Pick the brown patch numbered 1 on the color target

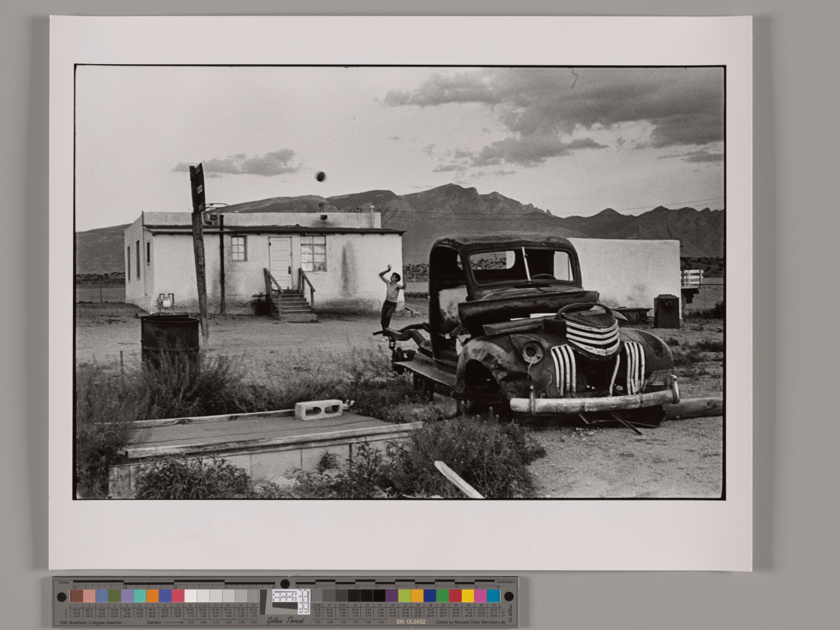pyautogui.click(x=77, y=596)
